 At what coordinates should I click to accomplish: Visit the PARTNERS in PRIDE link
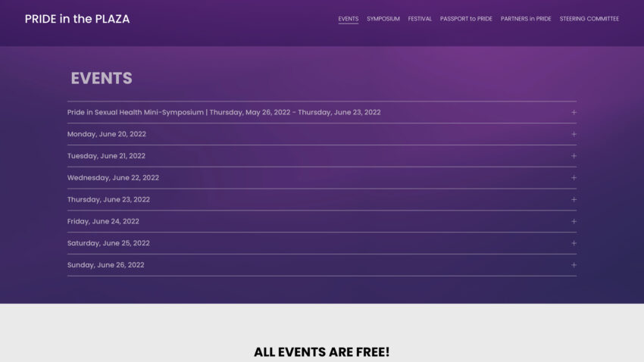coord(526,19)
